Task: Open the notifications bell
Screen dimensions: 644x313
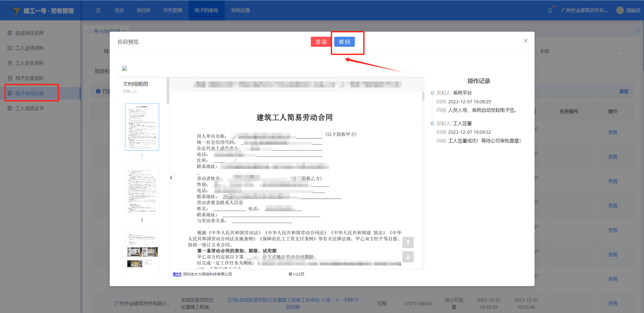Action: [x=550, y=10]
